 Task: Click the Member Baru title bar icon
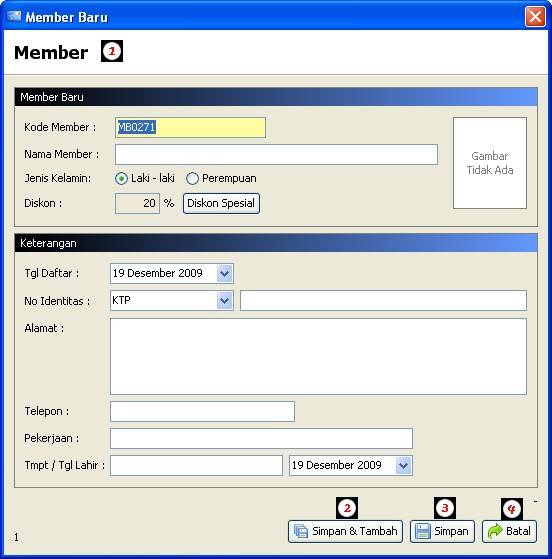[14, 16]
